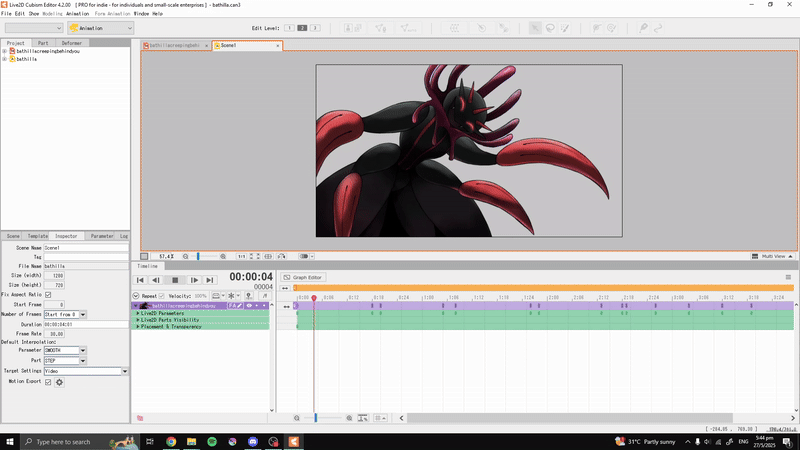The width and height of the screenshot is (800, 450).
Task: Stop animation playback
Action: [x=175, y=280]
